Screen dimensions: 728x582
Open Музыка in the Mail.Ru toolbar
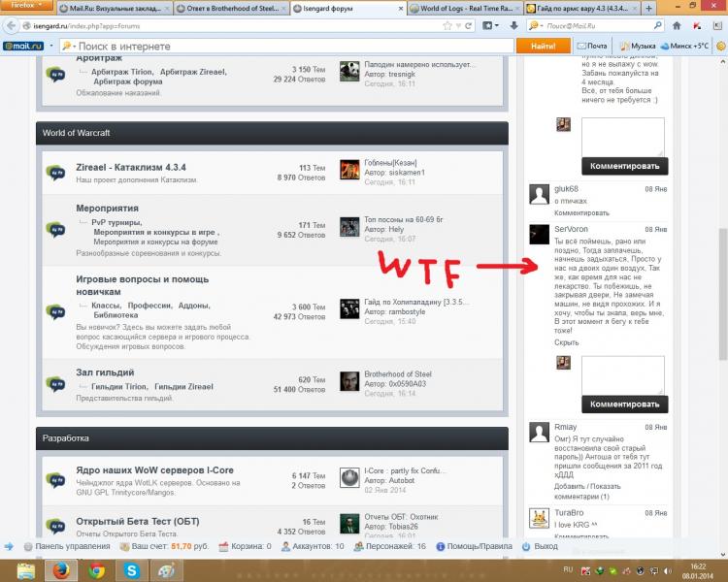(638, 46)
